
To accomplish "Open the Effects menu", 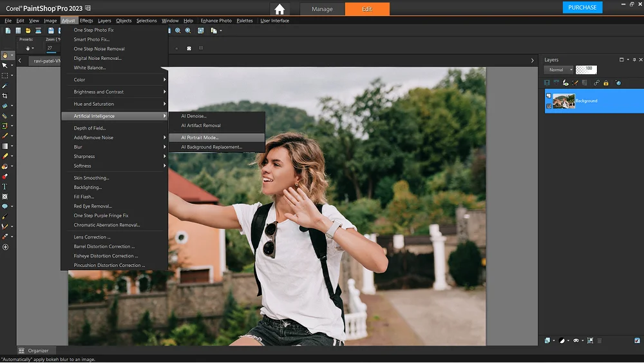I will click(86, 21).
